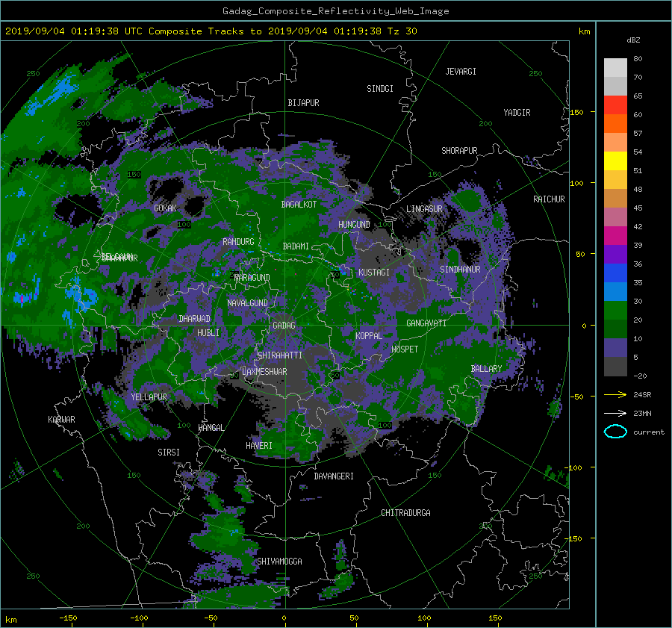Select the dark gray swatch above -20 dBZ

click(x=615, y=367)
